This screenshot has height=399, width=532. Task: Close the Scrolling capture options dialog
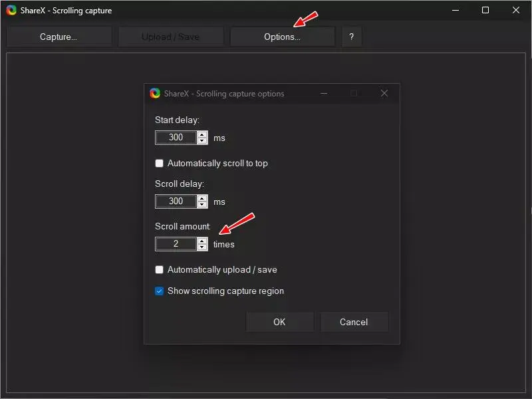(384, 93)
